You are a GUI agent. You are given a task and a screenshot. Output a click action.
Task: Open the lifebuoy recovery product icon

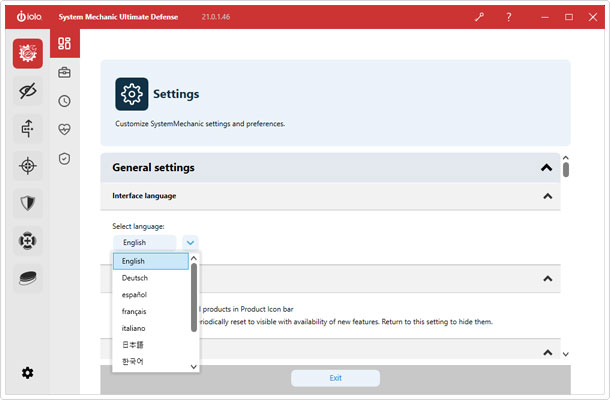[28, 240]
